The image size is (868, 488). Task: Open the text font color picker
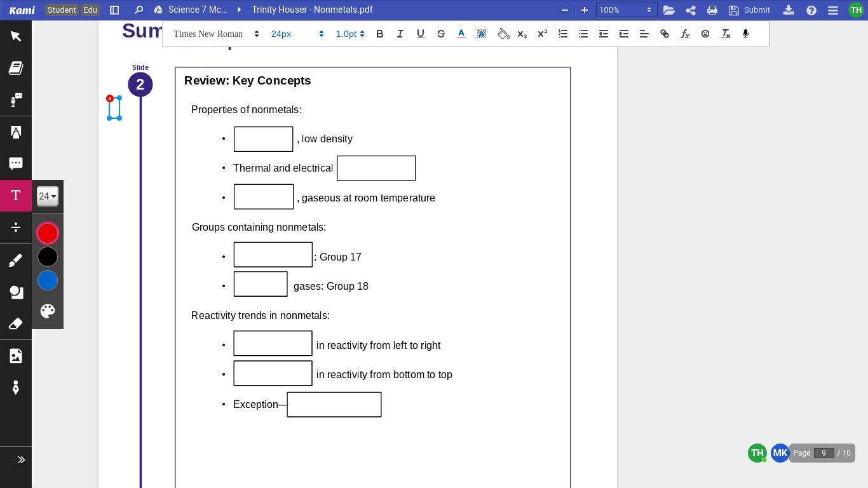point(461,34)
